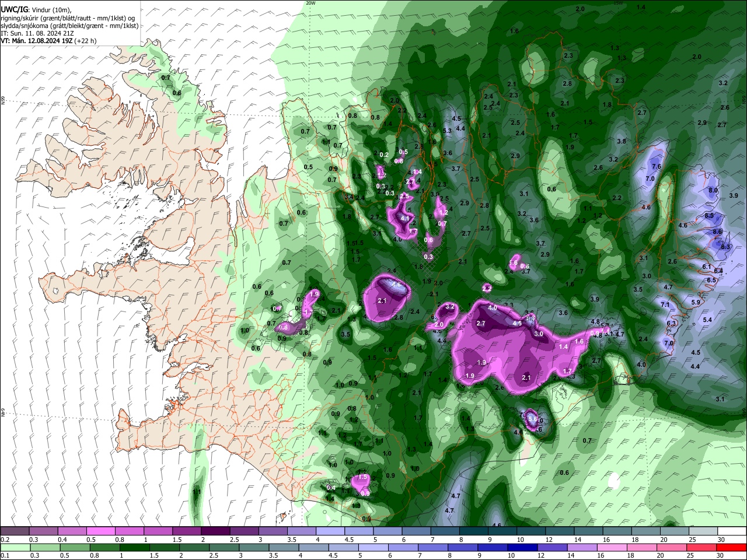Viewport: 747px width, 560px height.
Task: Click the 'rigning/skúrir (grænt/blátt/rautt' header line
Action: click(68, 18)
